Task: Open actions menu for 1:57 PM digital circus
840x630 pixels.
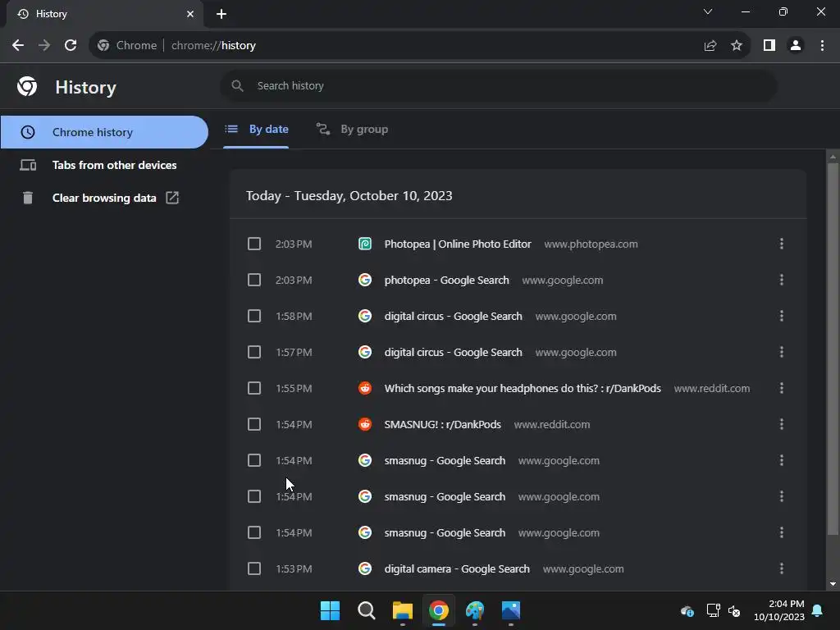Action: click(x=782, y=352)
